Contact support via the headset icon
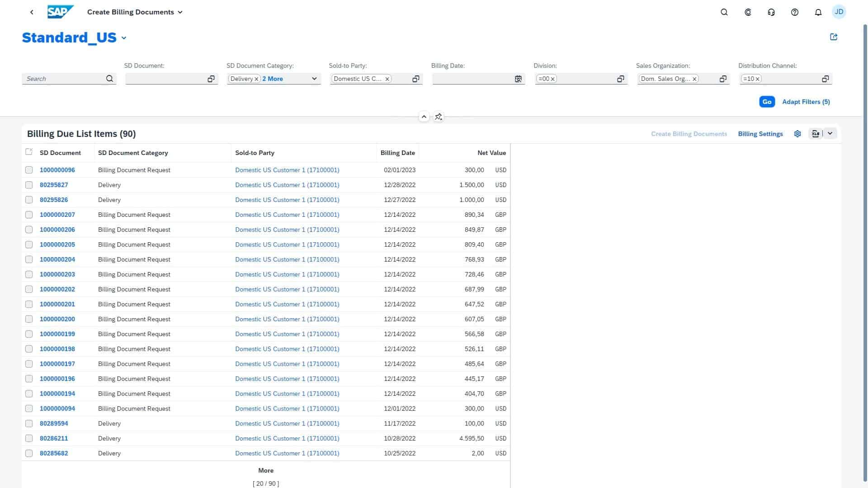This screenshot has width=868, height=488. tap(771, 12)
